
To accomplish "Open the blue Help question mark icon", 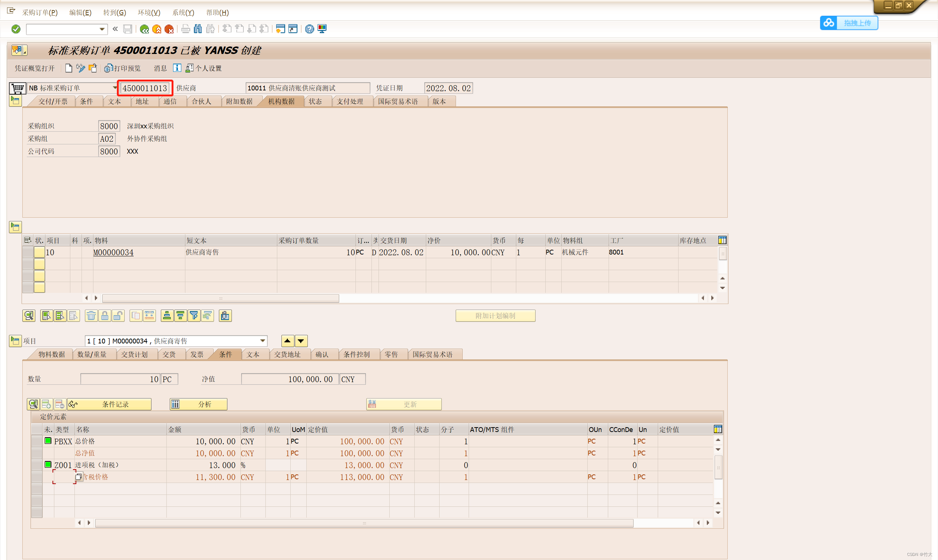I will pos(309,29).
